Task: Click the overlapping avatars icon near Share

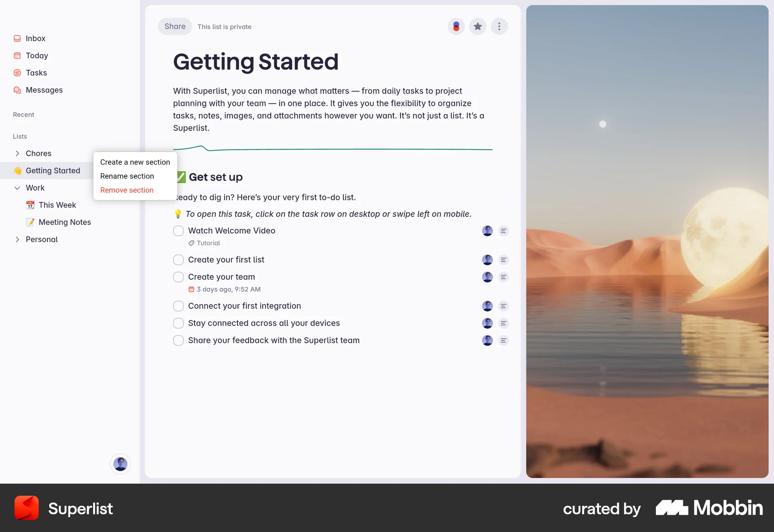Action: tap(456, 26)
